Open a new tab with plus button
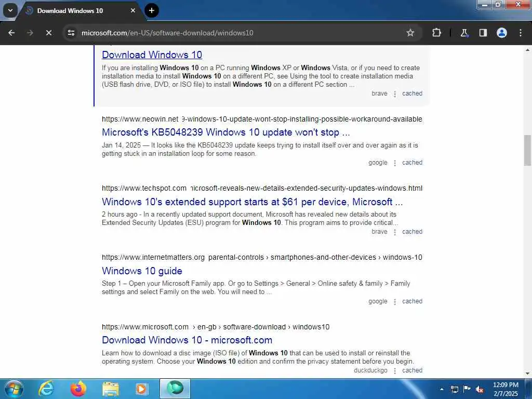Viewport: 532px width, 399px height. point(151,10)
